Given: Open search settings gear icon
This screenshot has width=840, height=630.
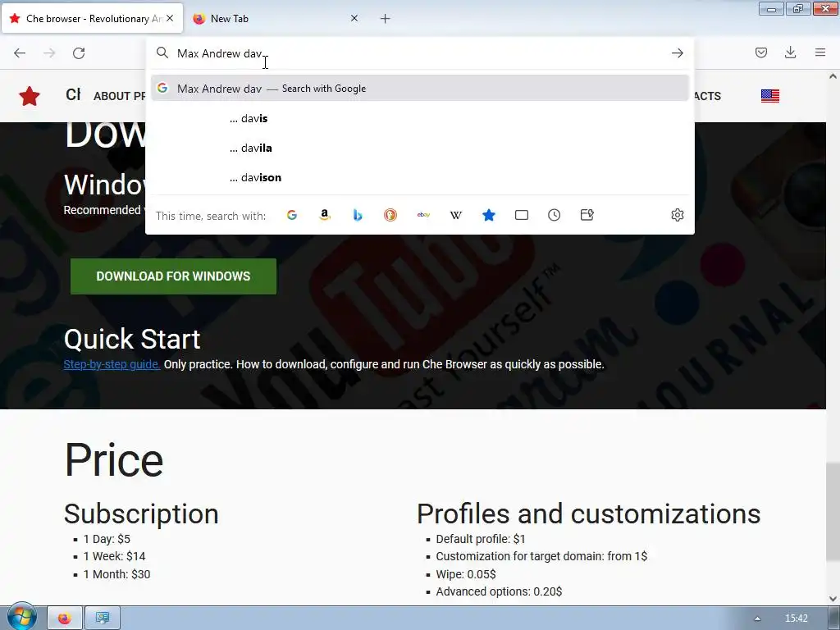Looking at the screenshot, I should (677, 216).
